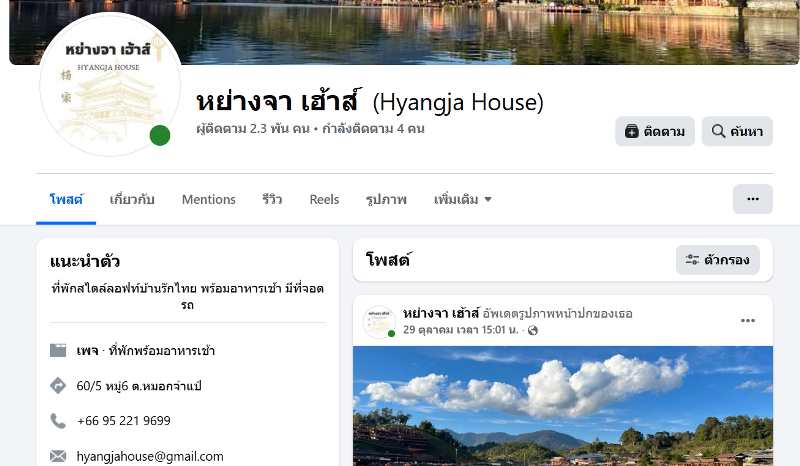
Task: Click the directions icon beside the address
Action: (58, 386)
